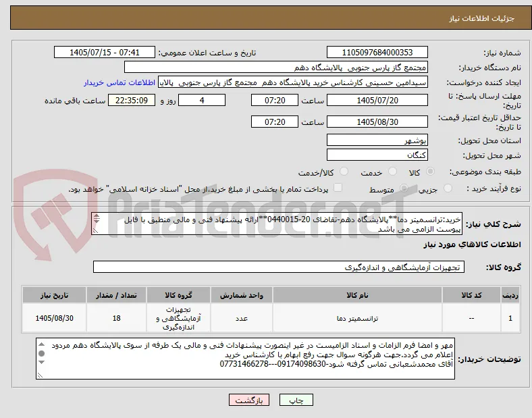Click the price validity time 07:20 field
The width and height of the screenshot is (532, 418).
[x=275, y=122]
